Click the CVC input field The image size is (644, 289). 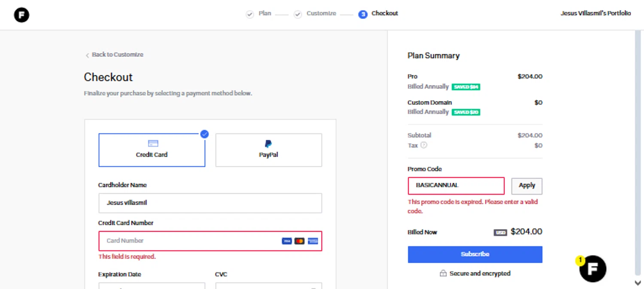[x=269, y=286]
